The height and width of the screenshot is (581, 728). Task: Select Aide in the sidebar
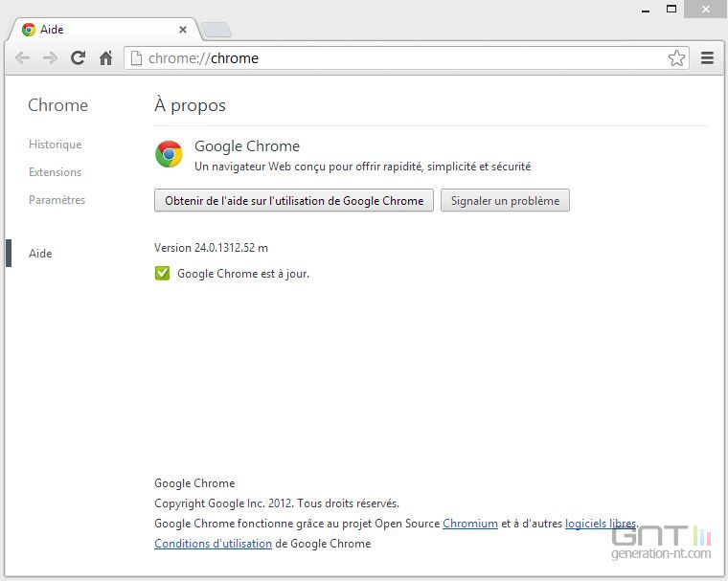40,254
